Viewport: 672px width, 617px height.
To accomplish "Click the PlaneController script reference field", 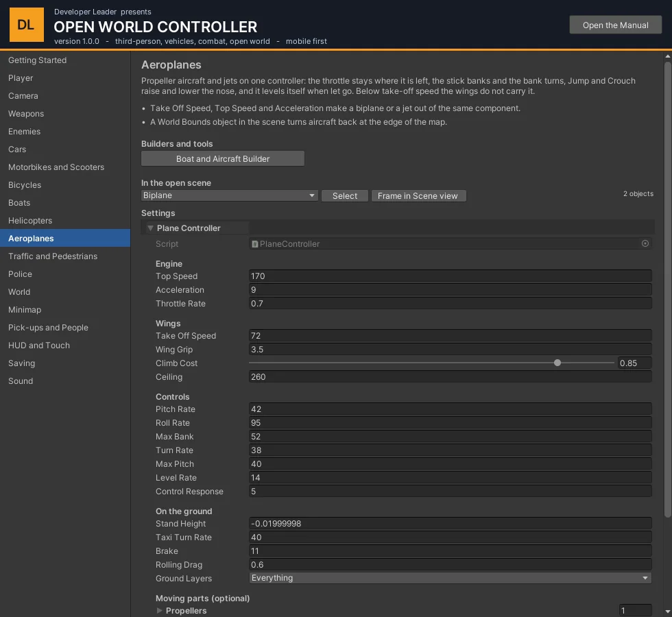I will 450,244.
